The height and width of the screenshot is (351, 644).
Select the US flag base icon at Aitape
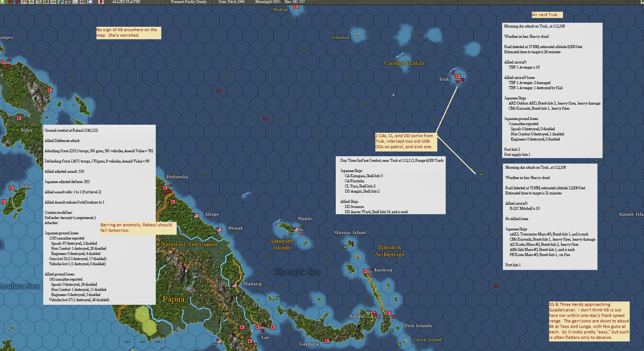pos(196,216)
